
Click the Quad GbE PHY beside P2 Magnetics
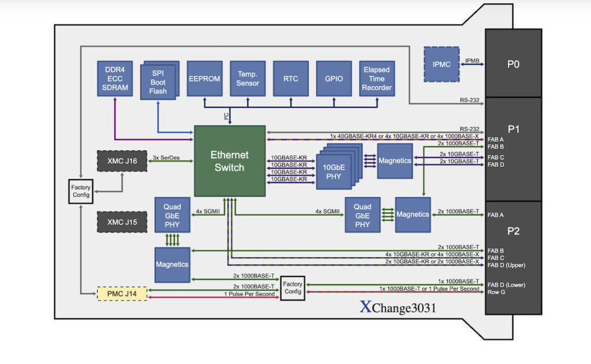pyautogui.click(x=362, y=215)
